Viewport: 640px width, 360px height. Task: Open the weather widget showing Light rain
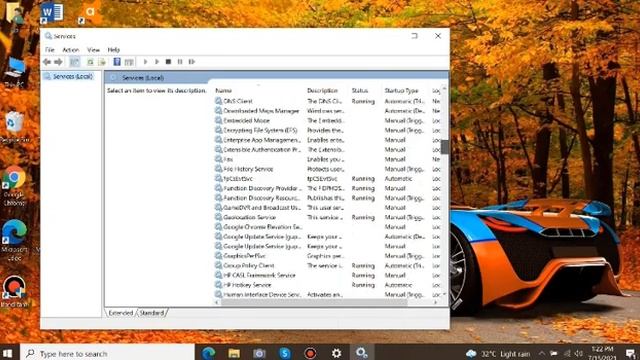[x=498, y=353]
